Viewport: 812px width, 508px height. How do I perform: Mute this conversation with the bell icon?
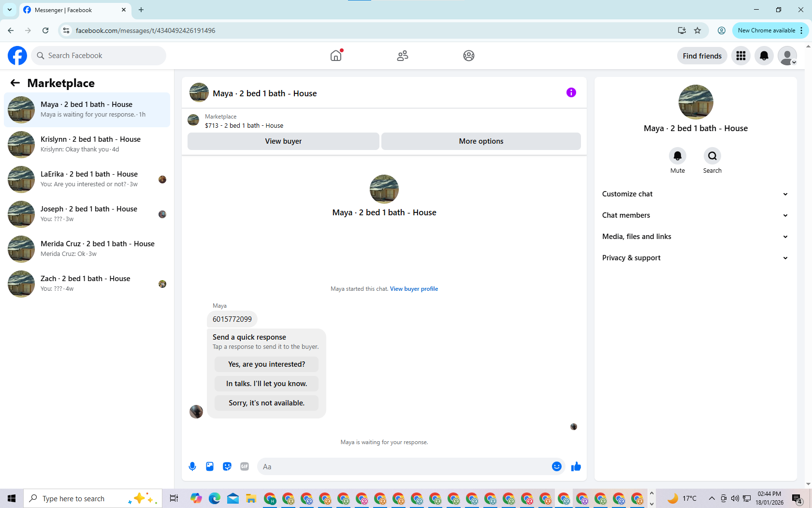tap(678, 156)
